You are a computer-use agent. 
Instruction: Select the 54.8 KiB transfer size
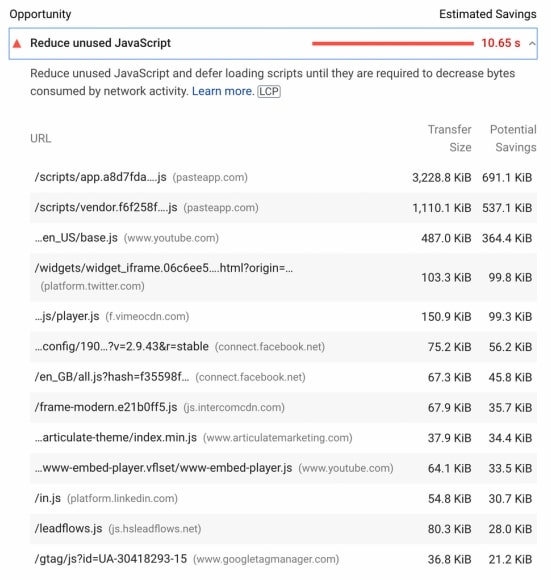point(450,499)
